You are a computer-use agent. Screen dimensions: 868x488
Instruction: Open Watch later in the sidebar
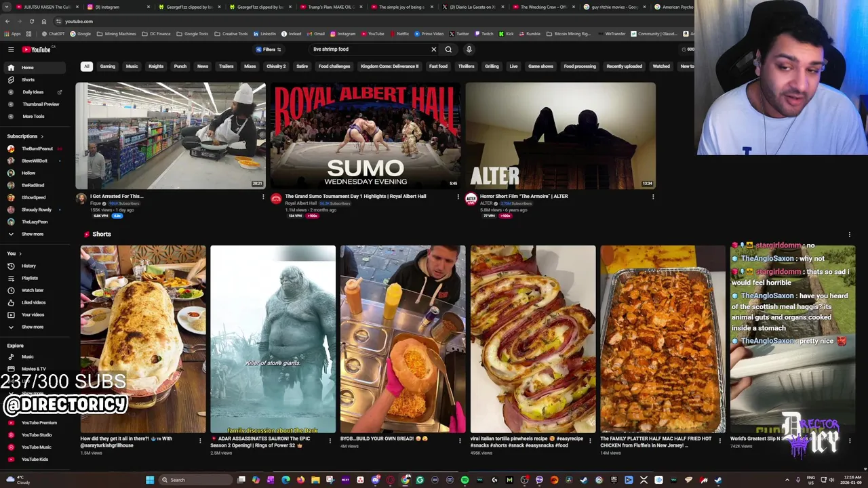click(x=32, y=290)
